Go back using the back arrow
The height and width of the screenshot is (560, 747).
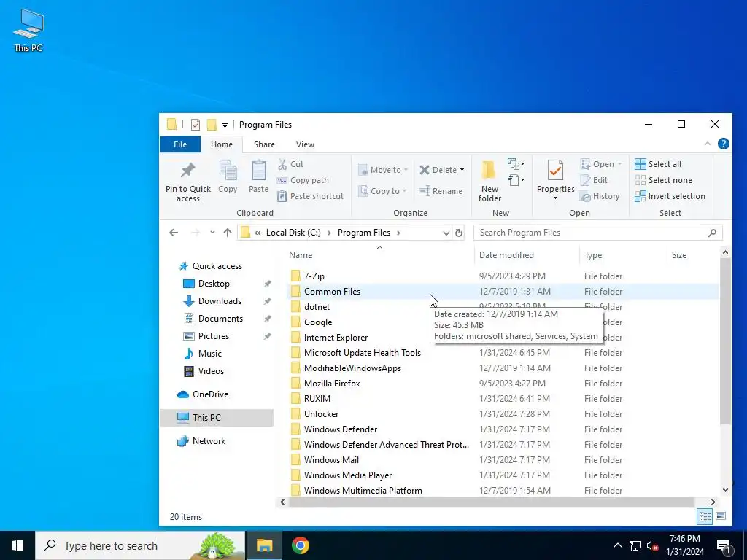174,233
